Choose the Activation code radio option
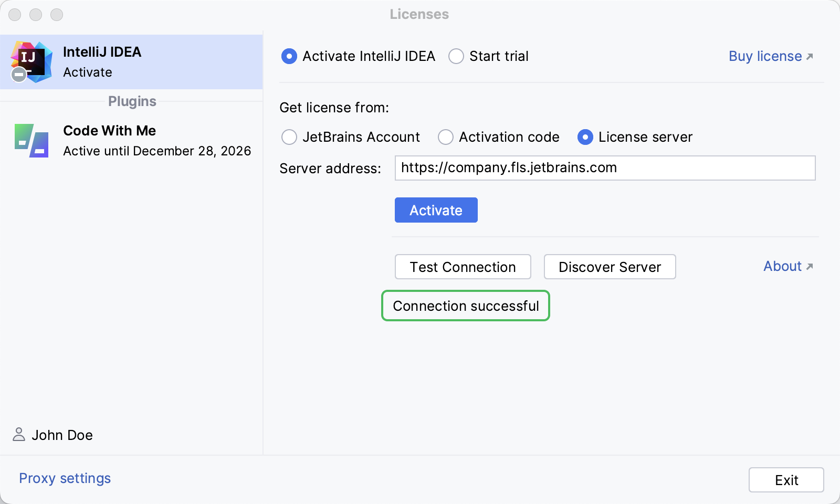840x504 pixels. tap(446, 137)
